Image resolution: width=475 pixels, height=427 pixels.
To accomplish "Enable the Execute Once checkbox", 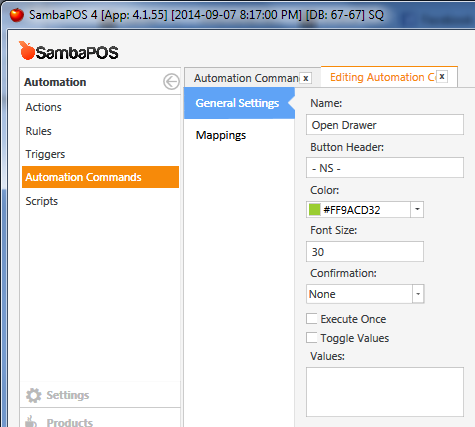I will pos(312,318).
